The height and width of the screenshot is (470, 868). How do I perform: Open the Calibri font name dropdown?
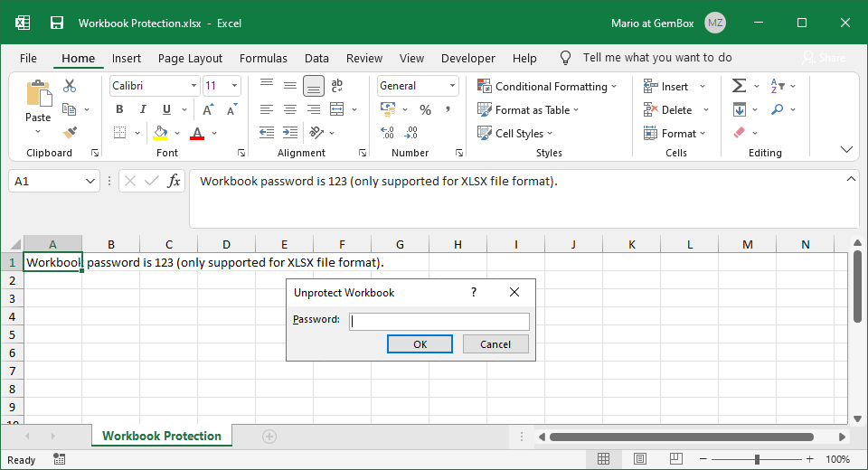[x=193, y=86]
